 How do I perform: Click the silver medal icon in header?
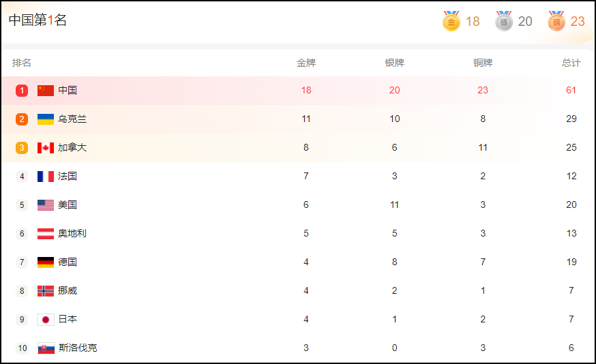[x=504, y=21]
